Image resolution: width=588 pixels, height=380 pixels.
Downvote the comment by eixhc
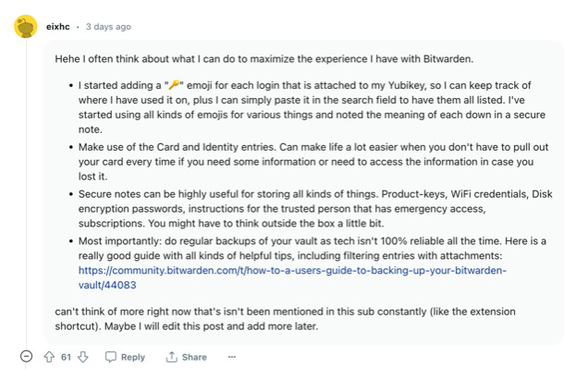pos(83,357)
